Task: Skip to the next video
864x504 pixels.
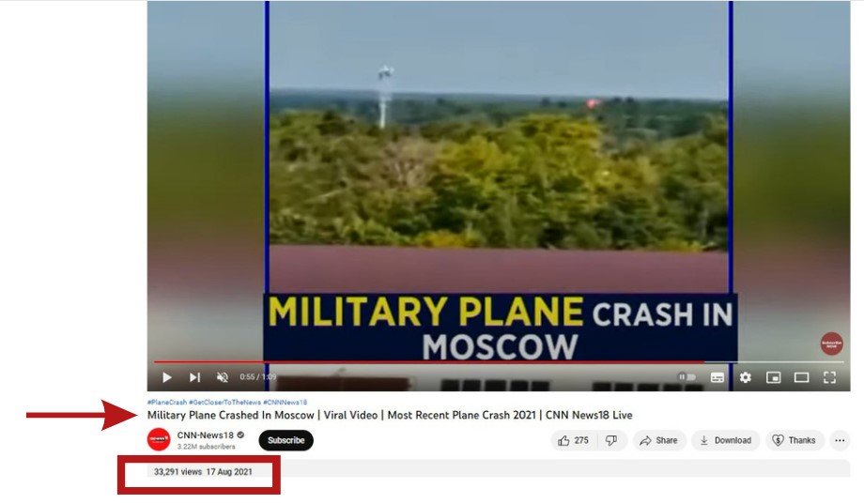Action: (194, 377)
